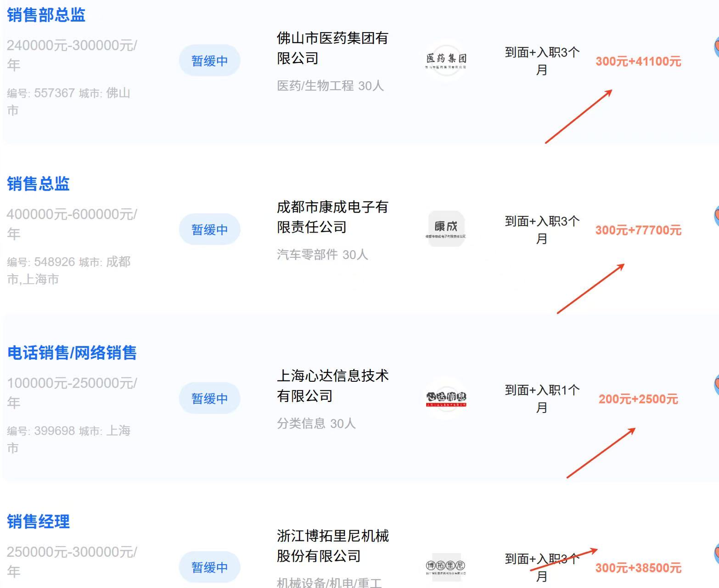Open the 心达信息 company logo
This screenshot has height=588, width=719.
(446, 398)
